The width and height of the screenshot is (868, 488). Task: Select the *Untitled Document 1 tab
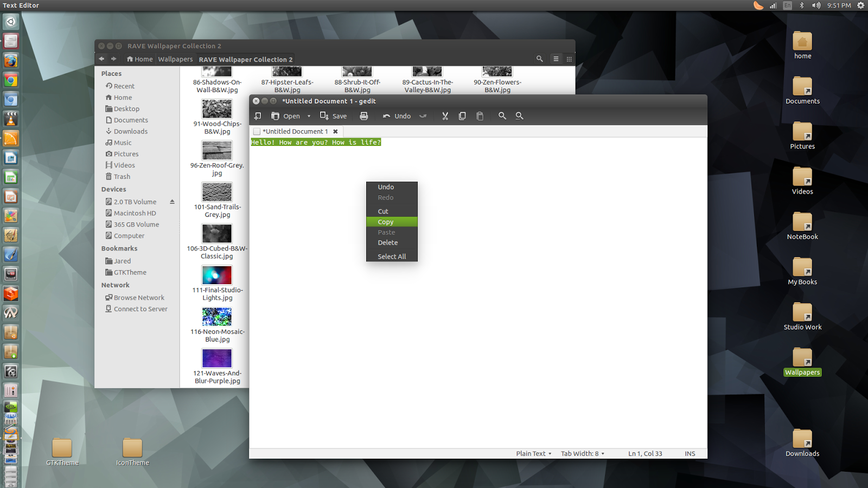click(x=295, y=131)
